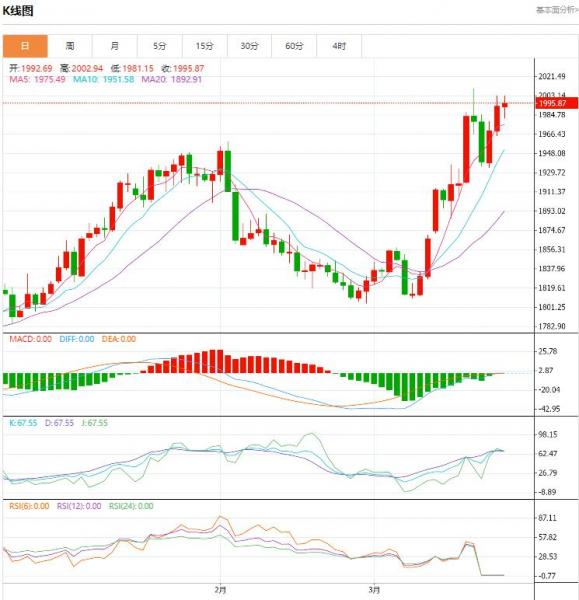Click the DIFF indicator label

click(x=77, y=339)
